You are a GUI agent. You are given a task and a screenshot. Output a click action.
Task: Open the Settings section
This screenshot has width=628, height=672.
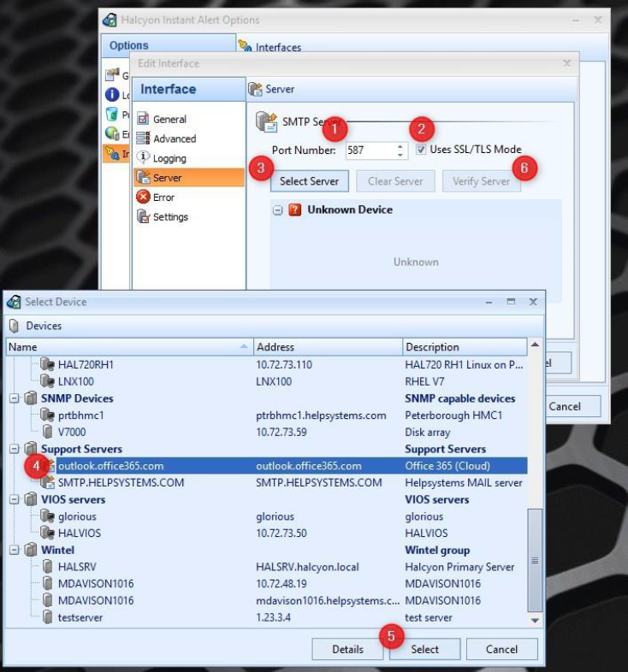[x=169, y=217]
